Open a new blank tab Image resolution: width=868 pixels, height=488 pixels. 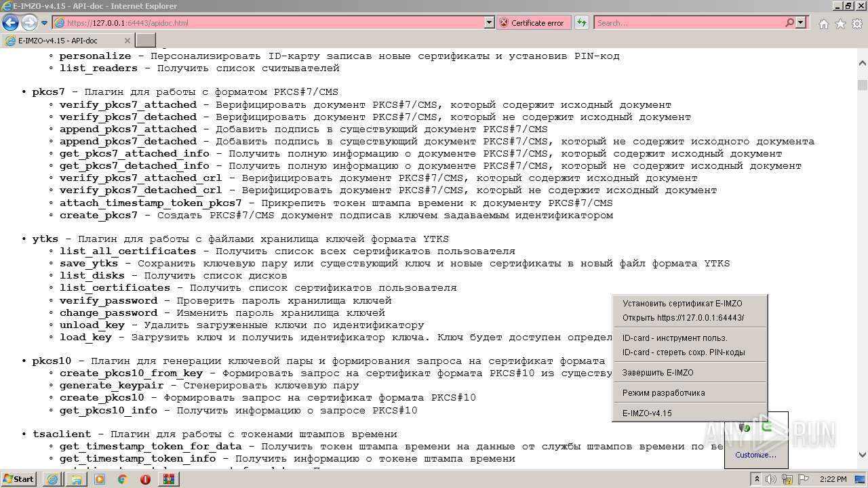coord(145,41)
